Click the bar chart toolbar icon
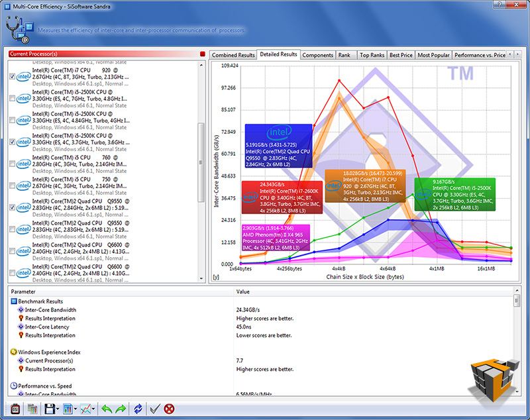This screenshot has width=530, height=420. 68,409
